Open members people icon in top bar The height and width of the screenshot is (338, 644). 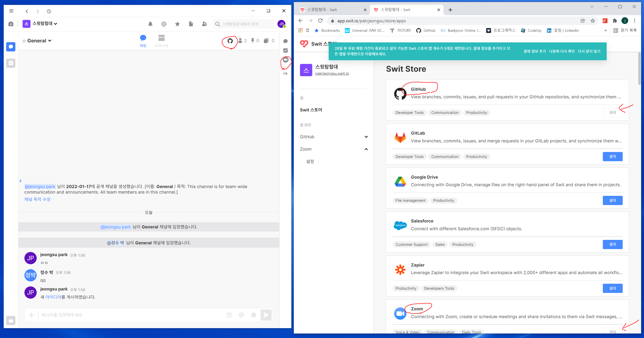(x=204, y=24)
